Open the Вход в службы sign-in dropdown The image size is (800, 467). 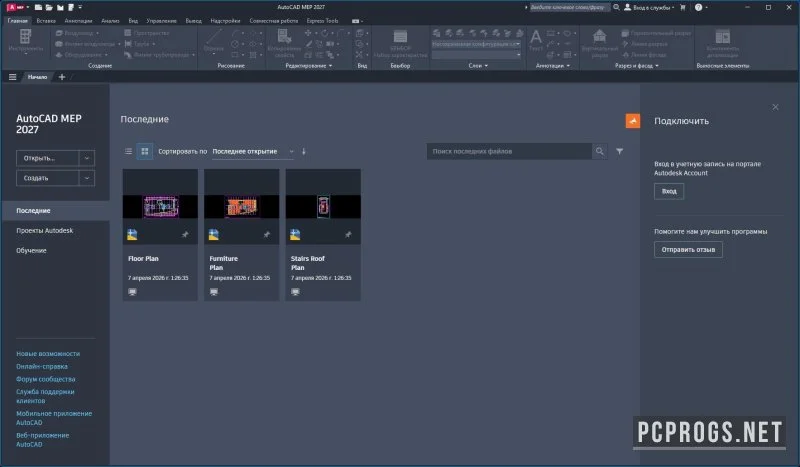[649, 7]
